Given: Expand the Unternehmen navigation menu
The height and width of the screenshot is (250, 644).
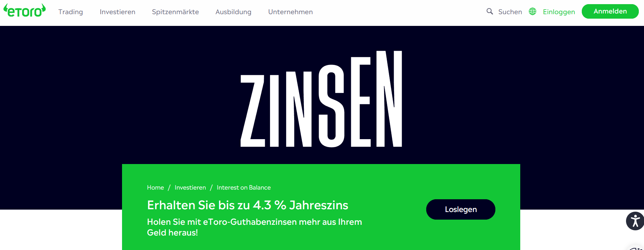Looking at the screenshot, I should [290, 12].
